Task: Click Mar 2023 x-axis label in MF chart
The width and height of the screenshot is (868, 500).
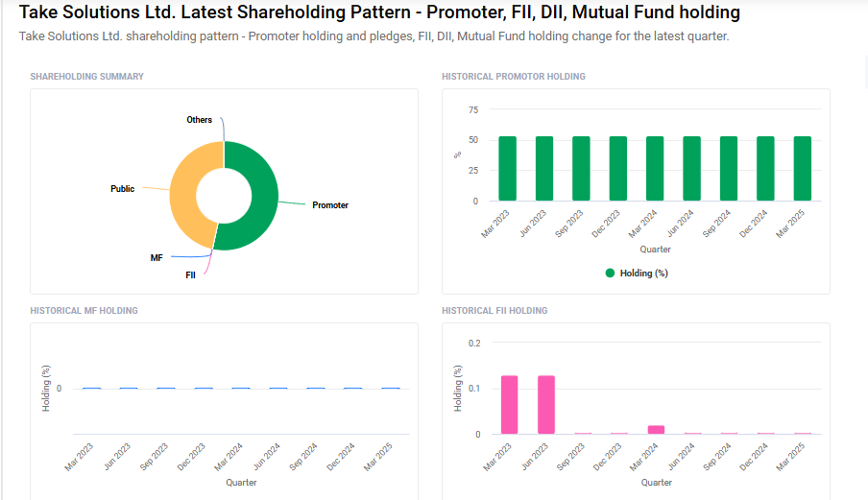Action: coord(79,457)
